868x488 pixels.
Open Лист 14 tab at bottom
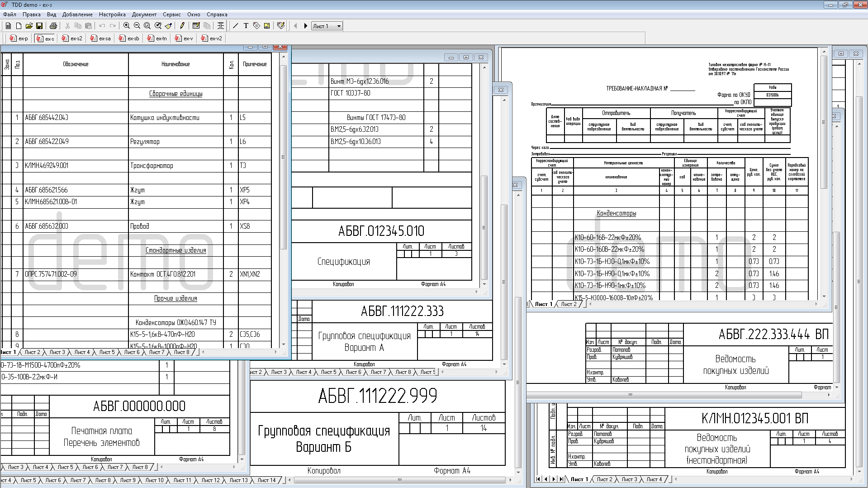pyautogui.click(x=266, y=480)
